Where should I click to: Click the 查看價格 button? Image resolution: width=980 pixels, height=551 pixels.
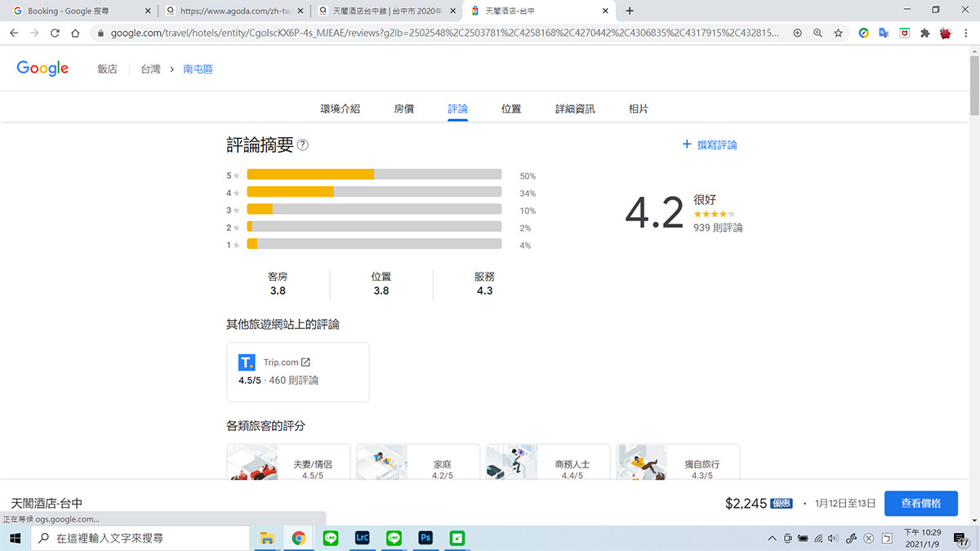point(920,503)
